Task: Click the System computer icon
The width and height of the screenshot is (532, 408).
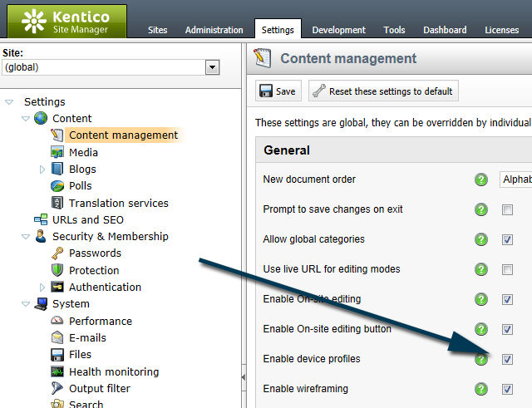Action: pos(41,304)
